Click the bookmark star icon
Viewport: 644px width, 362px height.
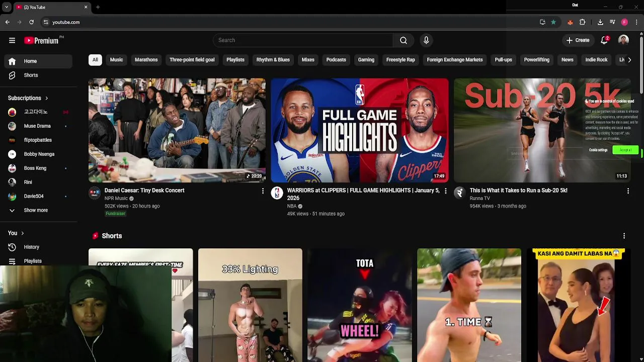point(553,22)
